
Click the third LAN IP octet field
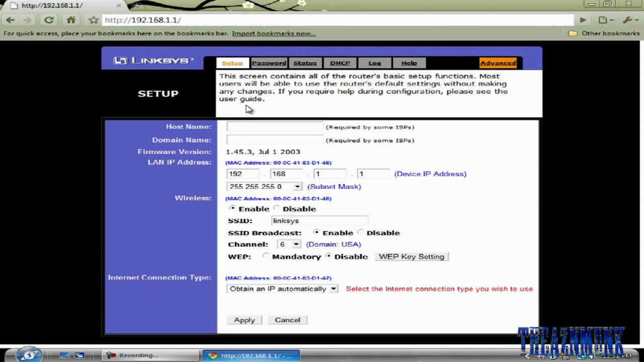[330, 173]
